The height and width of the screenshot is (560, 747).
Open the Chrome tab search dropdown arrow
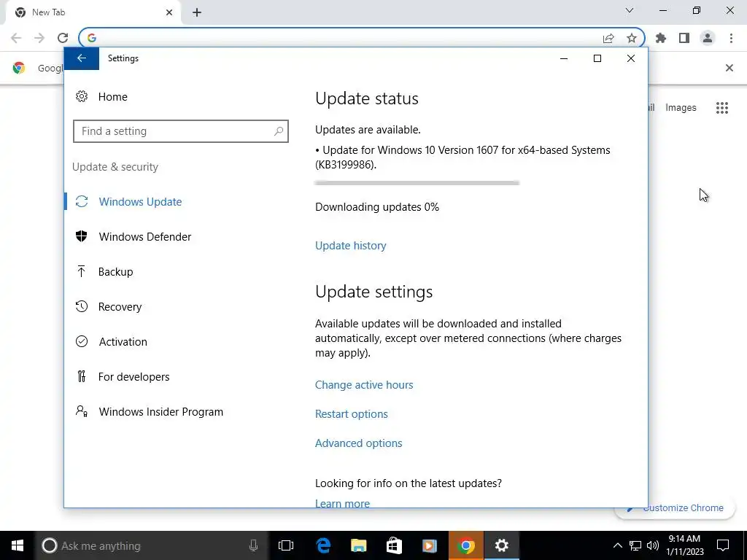click(x=630, y=10)
